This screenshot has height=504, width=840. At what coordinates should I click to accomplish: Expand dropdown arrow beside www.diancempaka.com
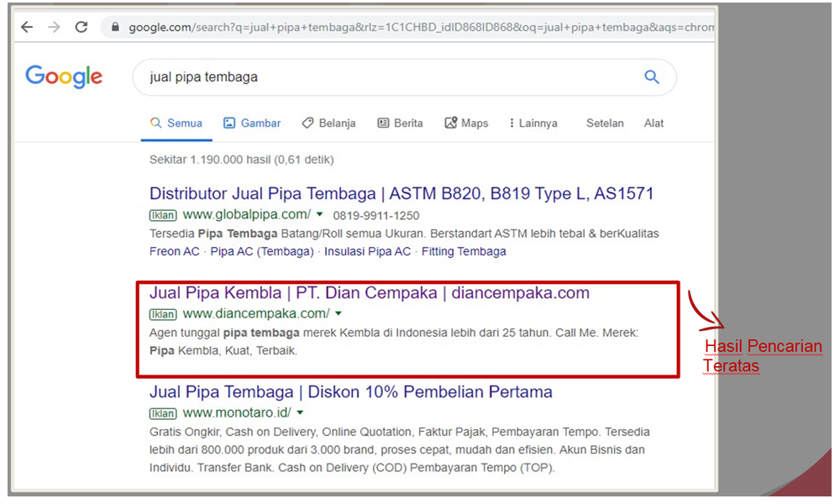coord(339,313)
